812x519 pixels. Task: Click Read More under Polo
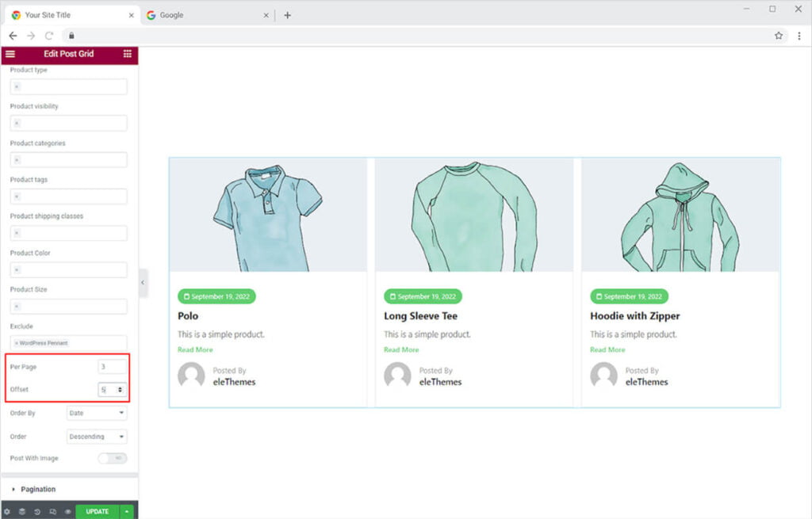tap(195, 349)
